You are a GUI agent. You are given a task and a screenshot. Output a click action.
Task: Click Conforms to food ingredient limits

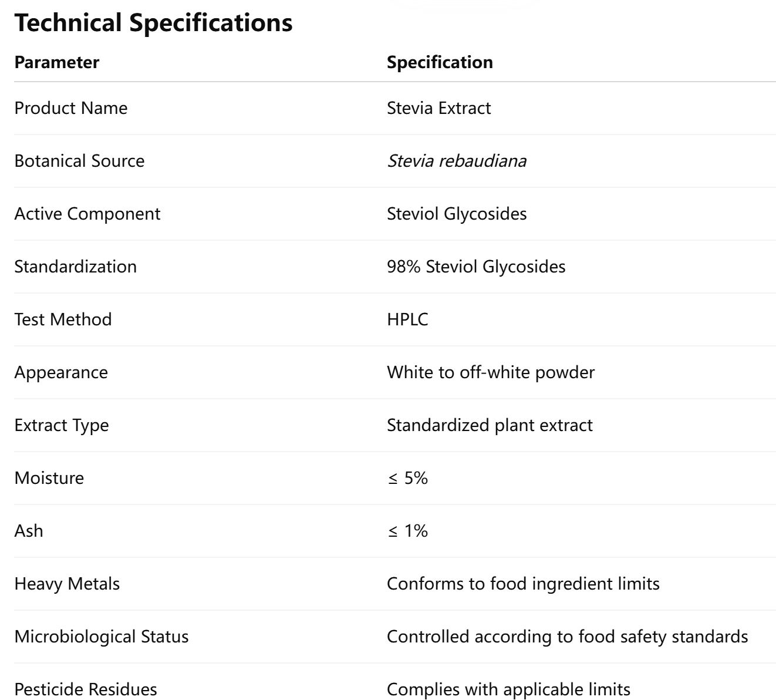[523, 584]
